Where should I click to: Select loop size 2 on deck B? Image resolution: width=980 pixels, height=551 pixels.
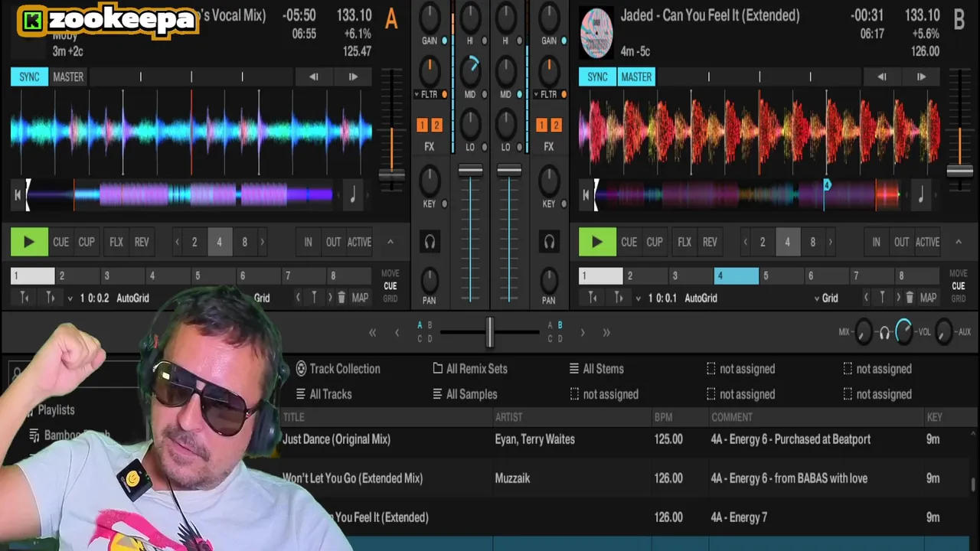[x=762, y=242]
